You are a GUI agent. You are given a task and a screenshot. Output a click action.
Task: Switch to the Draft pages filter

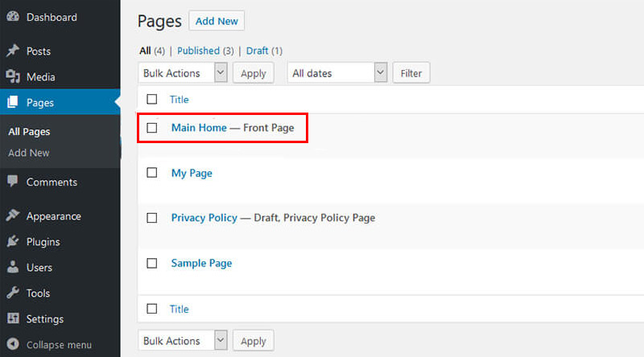[x=257, y=51]
